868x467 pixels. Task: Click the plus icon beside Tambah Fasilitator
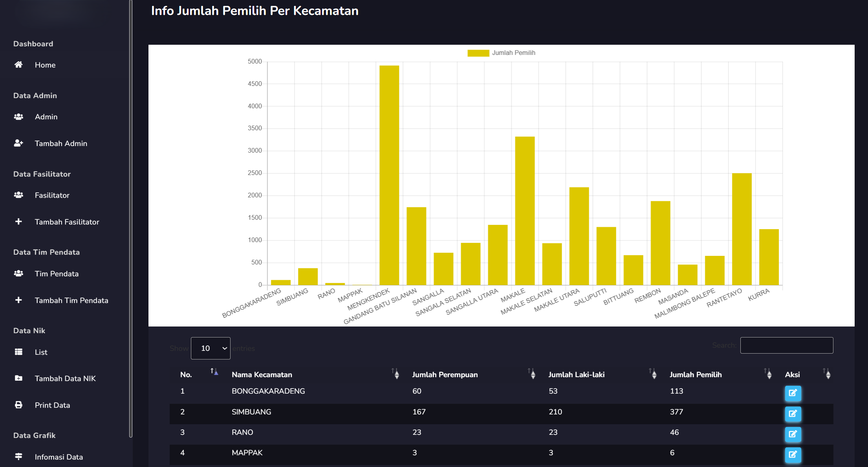18,222
